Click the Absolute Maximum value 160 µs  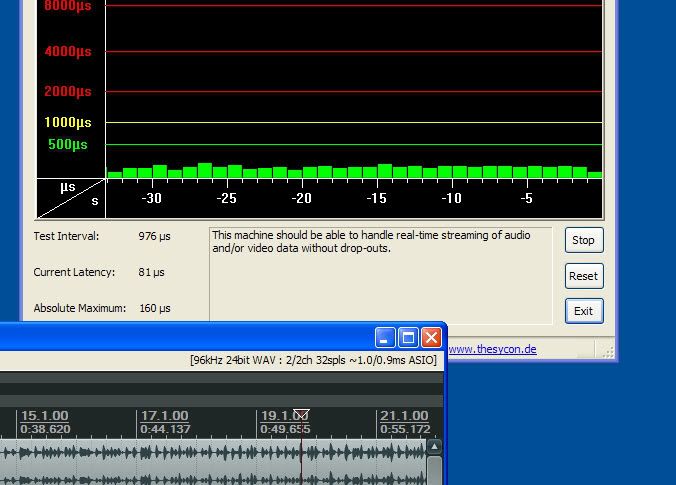click(x=155, y=308)
